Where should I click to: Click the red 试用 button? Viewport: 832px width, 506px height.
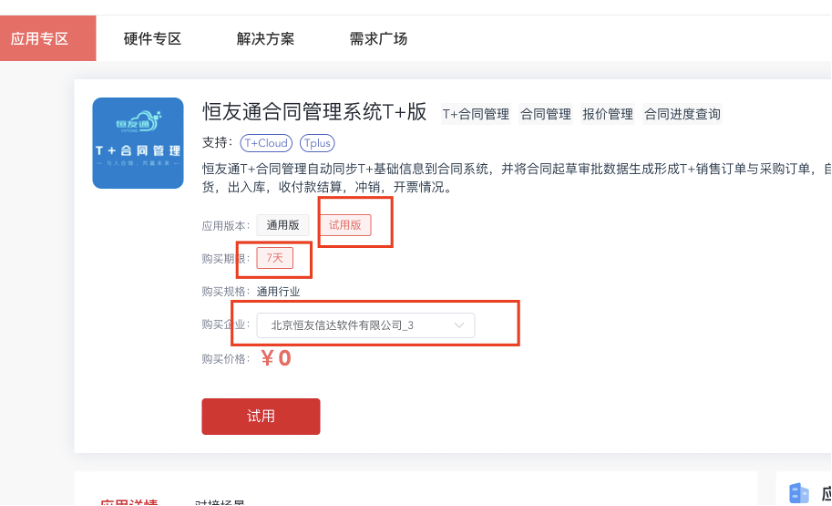(261, 416)
